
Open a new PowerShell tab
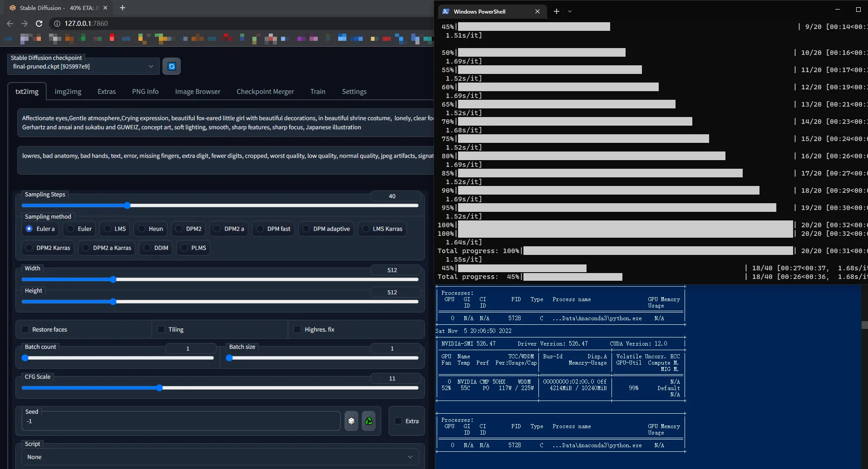click(x=556, y=11)
